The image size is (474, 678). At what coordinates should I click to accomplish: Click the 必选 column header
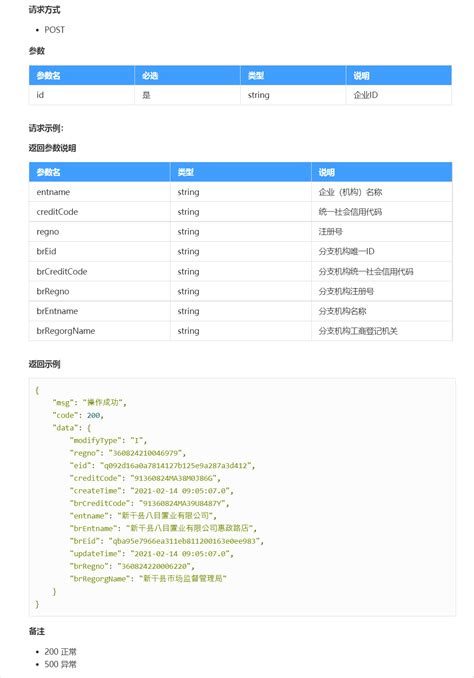pyautogui.click(x=187, y=76)
